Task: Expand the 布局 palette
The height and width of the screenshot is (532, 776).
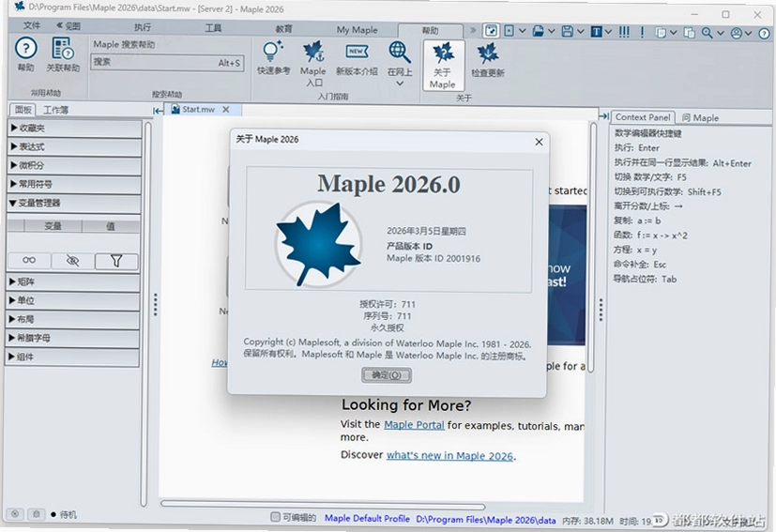Action: (x=73, y=319)
